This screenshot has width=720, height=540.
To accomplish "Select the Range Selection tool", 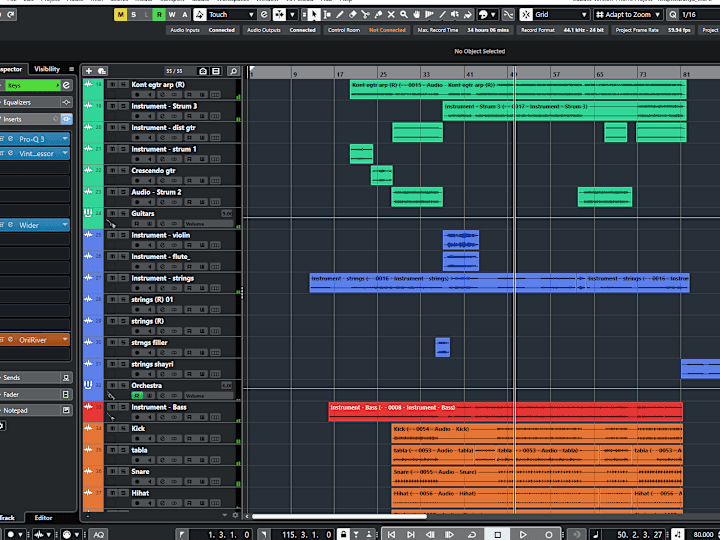I will pos(327,15).
